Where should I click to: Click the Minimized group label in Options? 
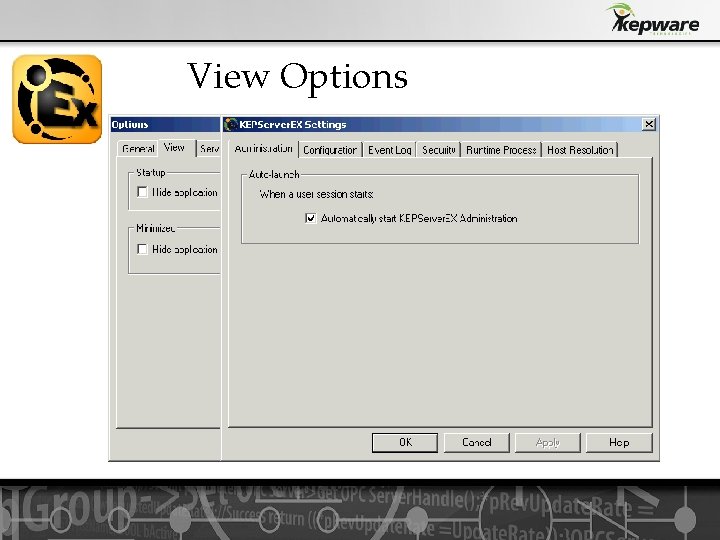156,228
